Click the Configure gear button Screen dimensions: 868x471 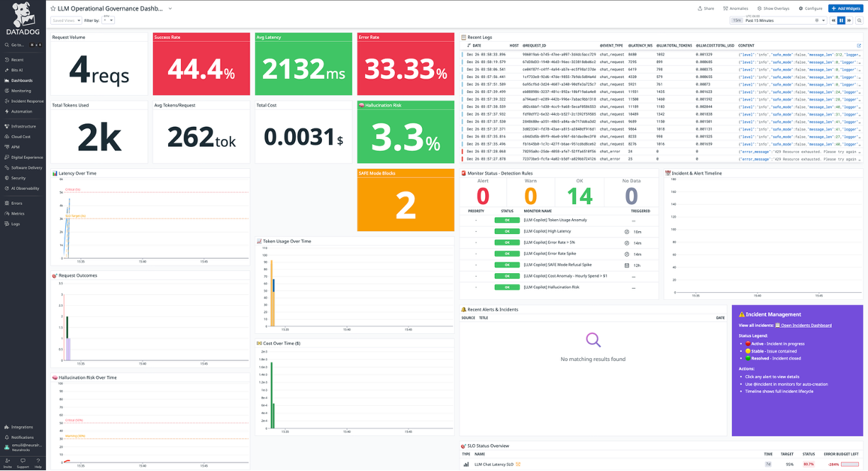coord(811,9)
